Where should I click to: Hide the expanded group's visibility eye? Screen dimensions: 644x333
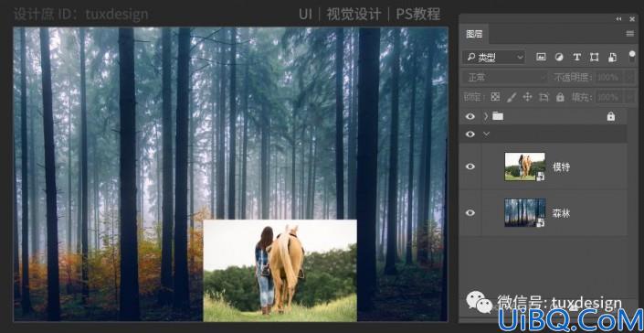point(470,134)
